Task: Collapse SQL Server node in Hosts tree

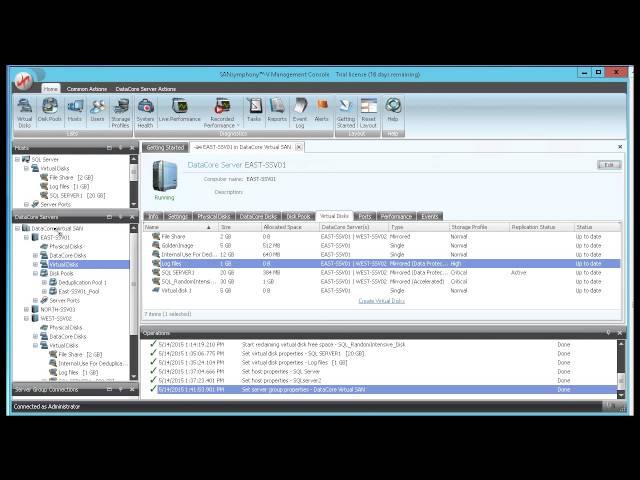Action: 18,159
